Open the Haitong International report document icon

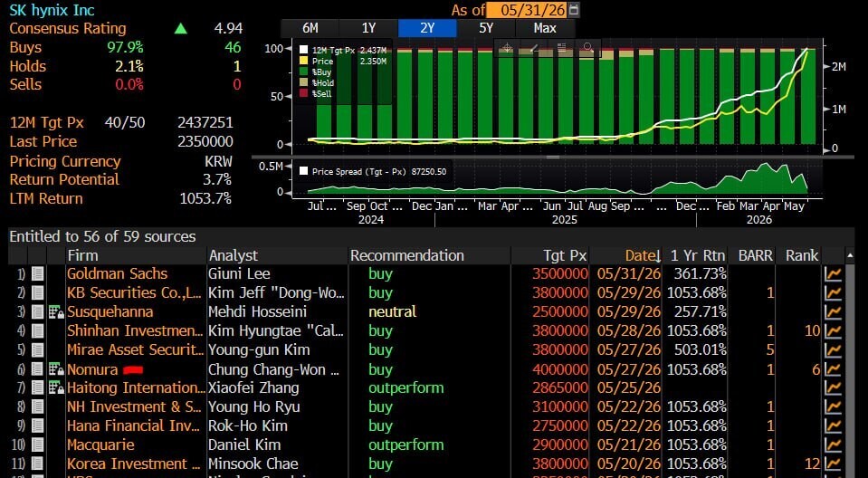pos(37,387)
